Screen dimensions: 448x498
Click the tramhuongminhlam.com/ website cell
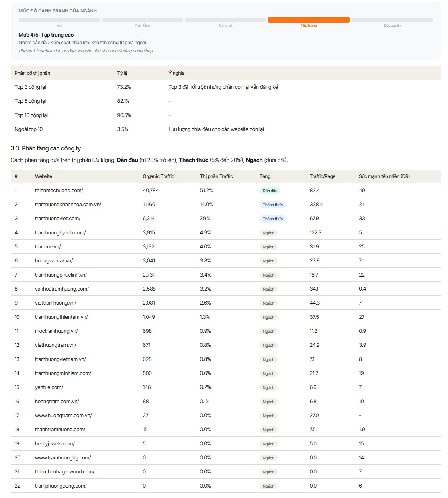point(63,373)
